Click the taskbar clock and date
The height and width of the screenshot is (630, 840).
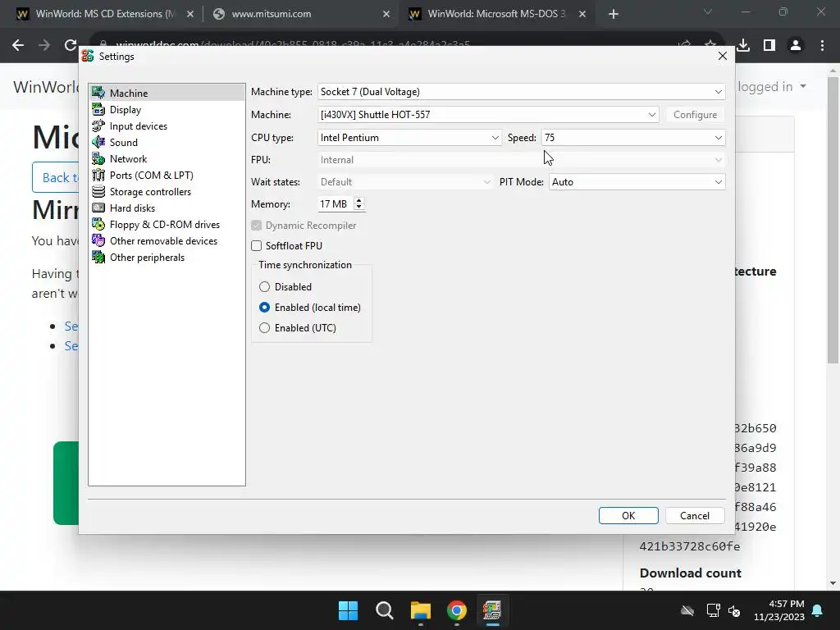779,610
